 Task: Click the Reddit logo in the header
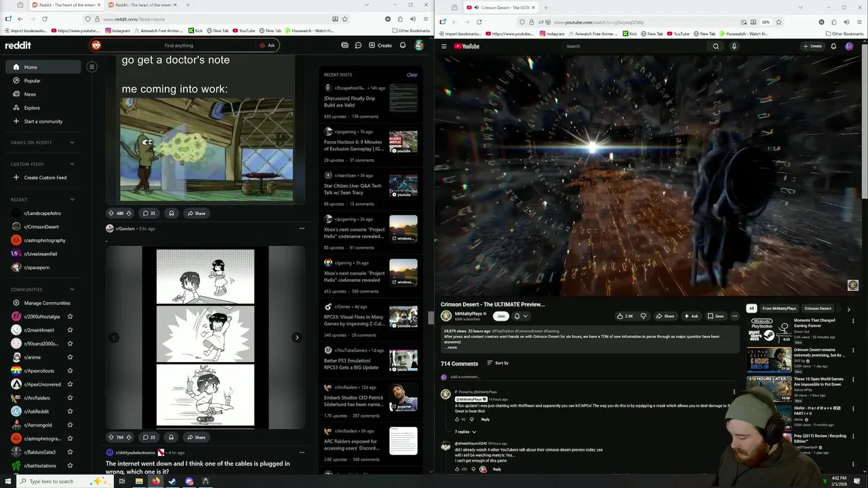[18, 45]
